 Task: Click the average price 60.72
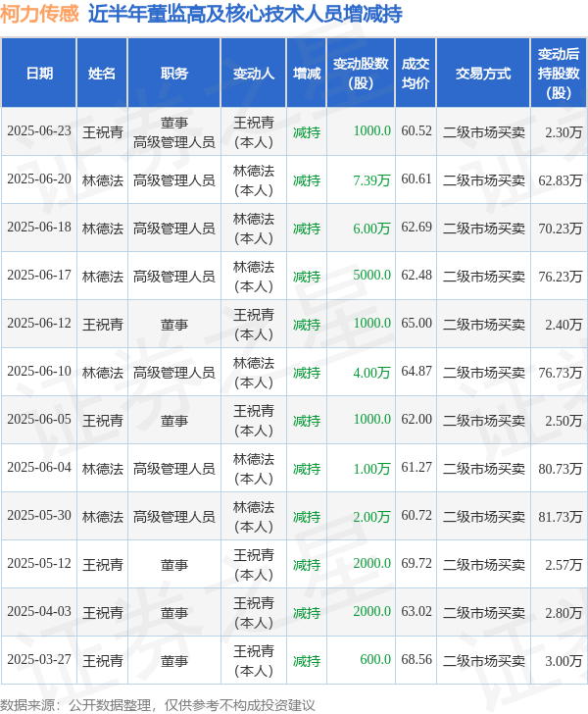pyautogui.click(x=416, y=515)
